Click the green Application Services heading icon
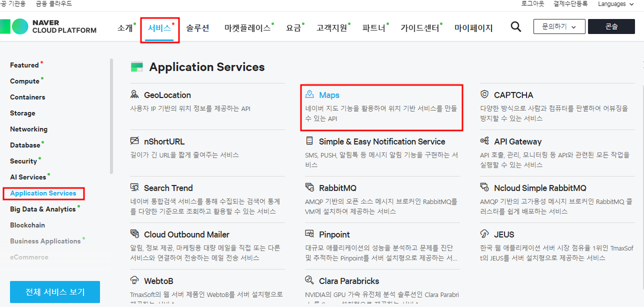Viewport: 644px width, 307px height. tap(136, 67)
